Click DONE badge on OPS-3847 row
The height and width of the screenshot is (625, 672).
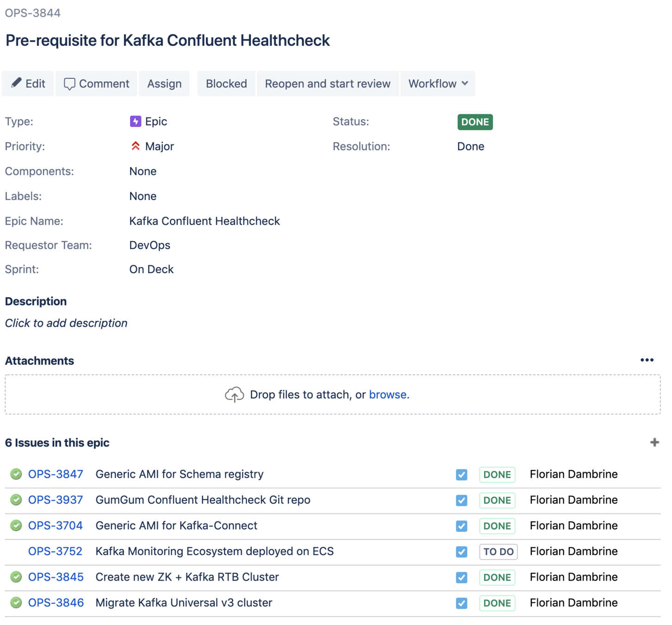(x=497, y=475)
